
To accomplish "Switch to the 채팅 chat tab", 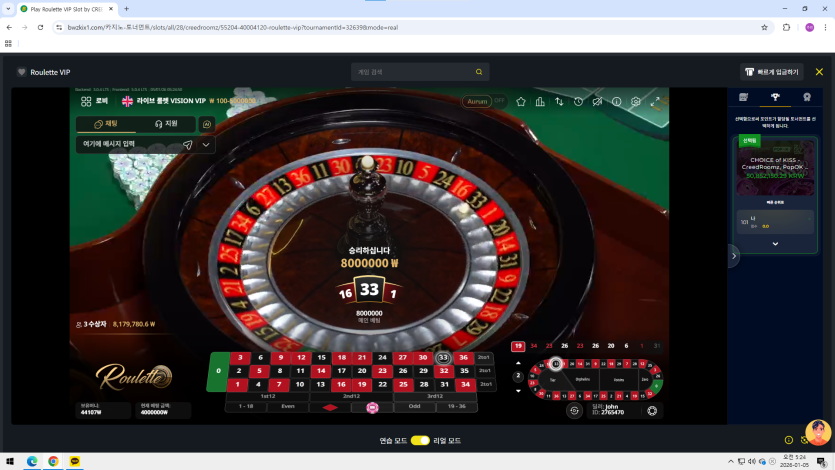I will pyautogui.click(x=105, y=123).
